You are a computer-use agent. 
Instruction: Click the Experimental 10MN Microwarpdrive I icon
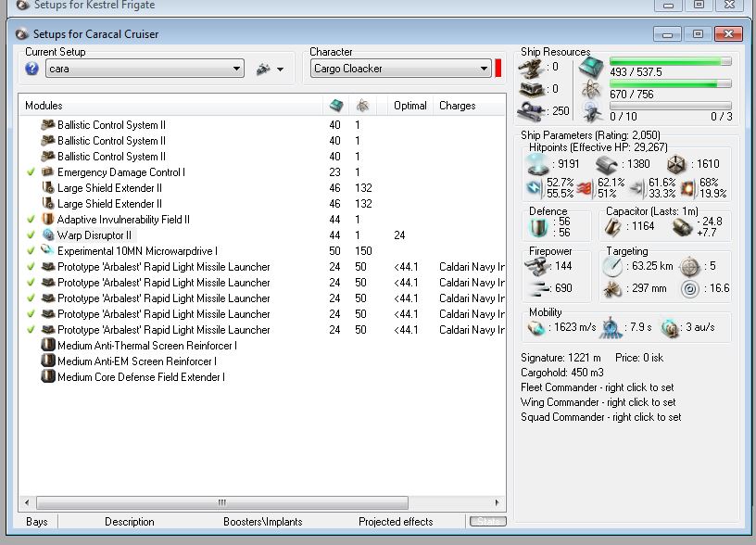pos(48,250)
